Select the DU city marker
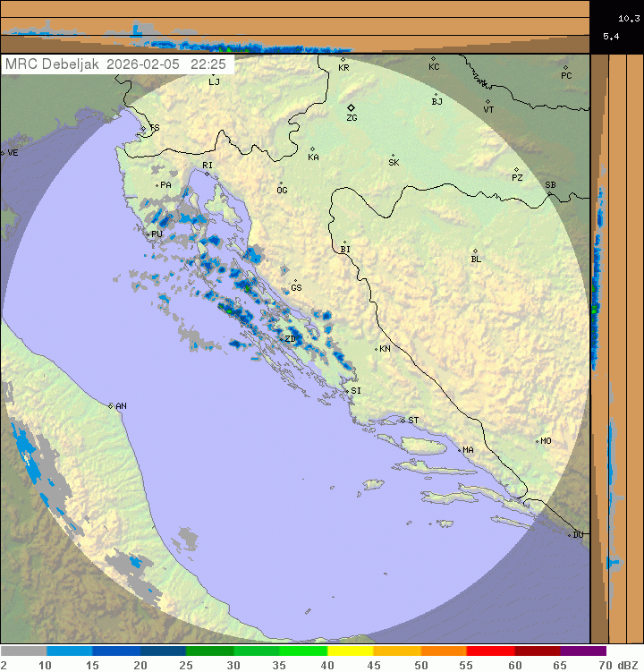This screenshot has height=672, width=644. [570, 535]
